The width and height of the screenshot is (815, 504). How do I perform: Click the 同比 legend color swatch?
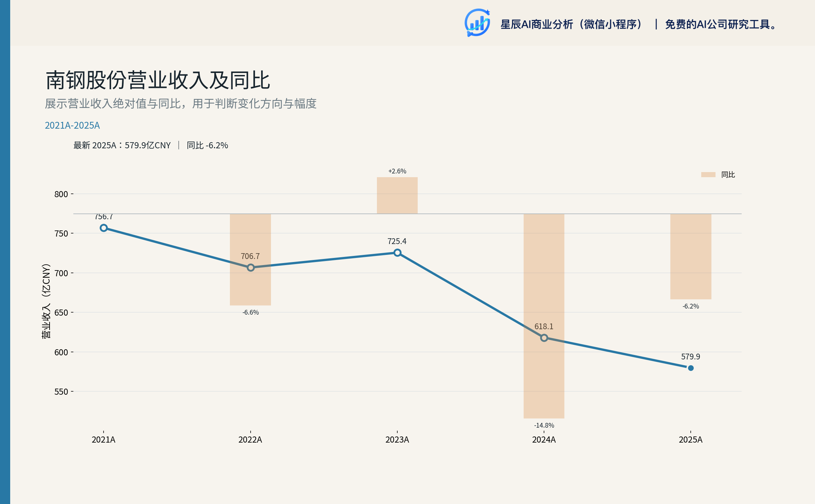tap(708, 175)
